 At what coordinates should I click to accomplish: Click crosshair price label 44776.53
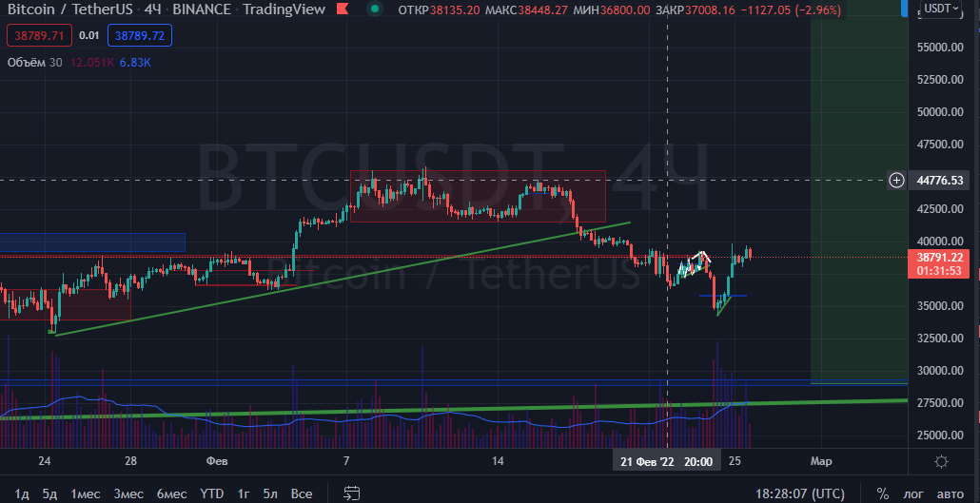(939, 181)
